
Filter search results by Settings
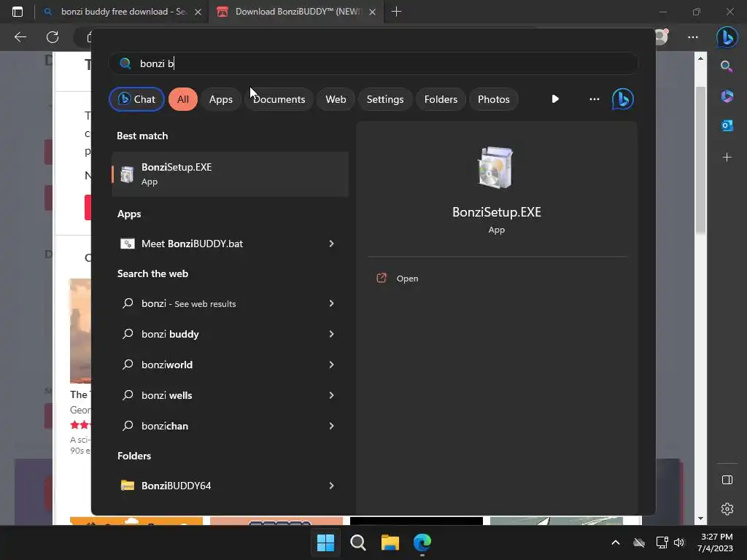(x=385, y=99)
